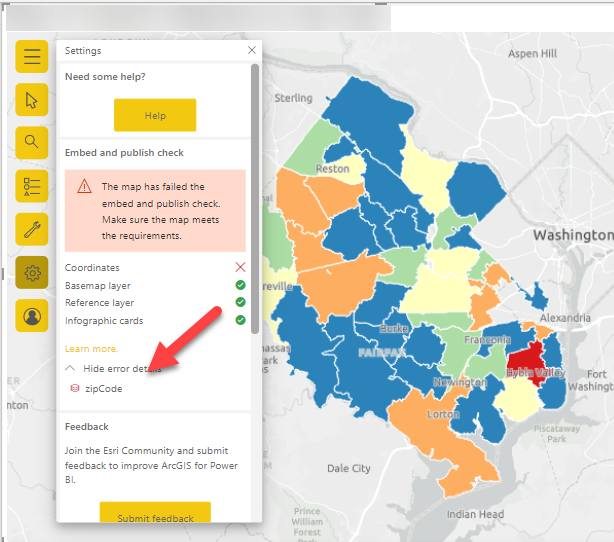614x542 pixels.
Task: Click the warning triangle icon
Action: point(84,186)
